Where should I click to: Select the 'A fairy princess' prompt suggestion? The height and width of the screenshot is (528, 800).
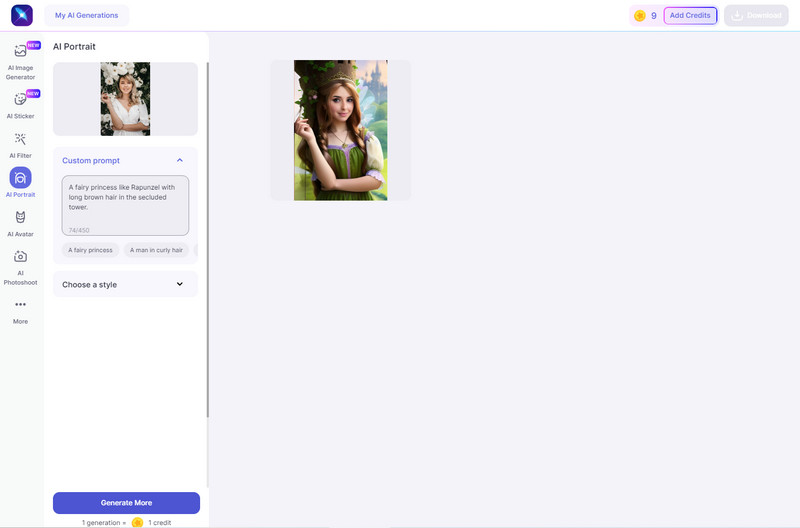(x=90, y=250)
